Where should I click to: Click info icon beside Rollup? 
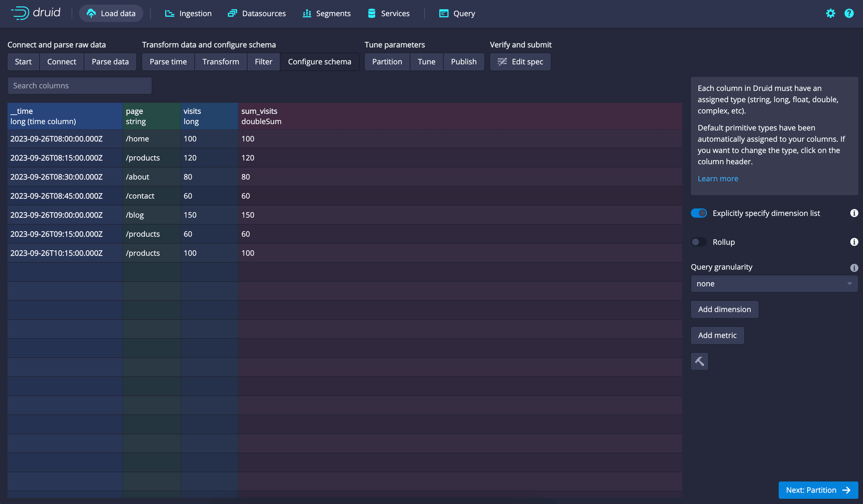(x=854, y=242)
